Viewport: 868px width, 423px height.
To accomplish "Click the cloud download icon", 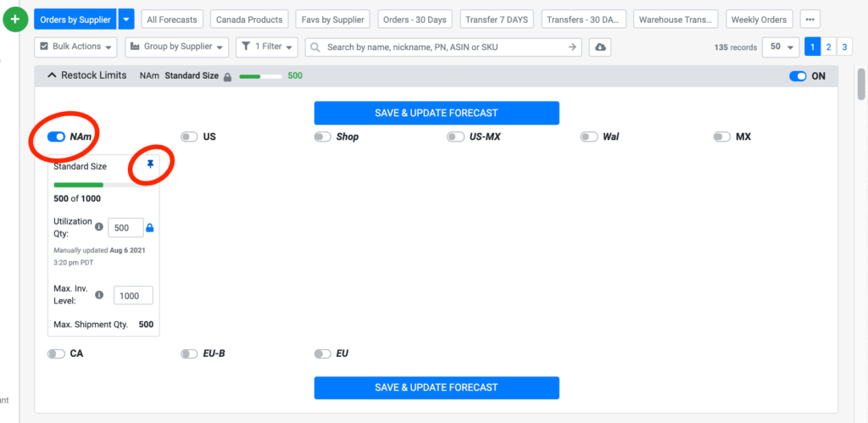I will (x=600, y=47).
